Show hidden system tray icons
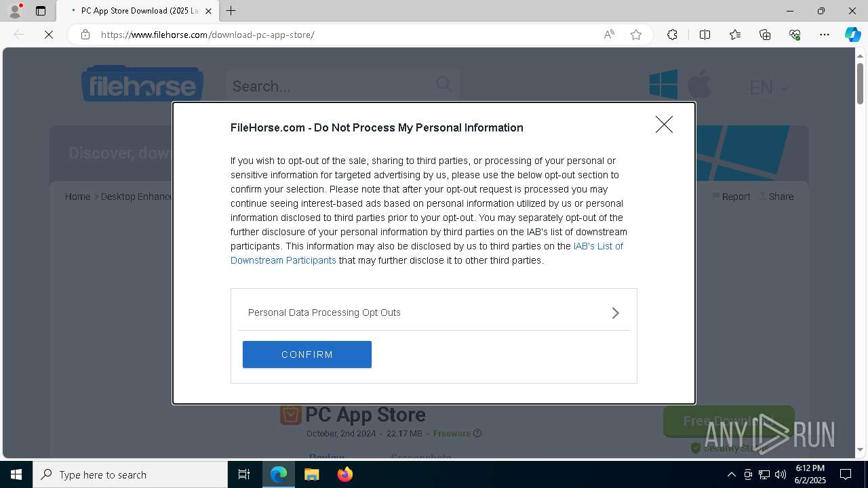This screenshot has width=868, height=488. coord(731,474)
